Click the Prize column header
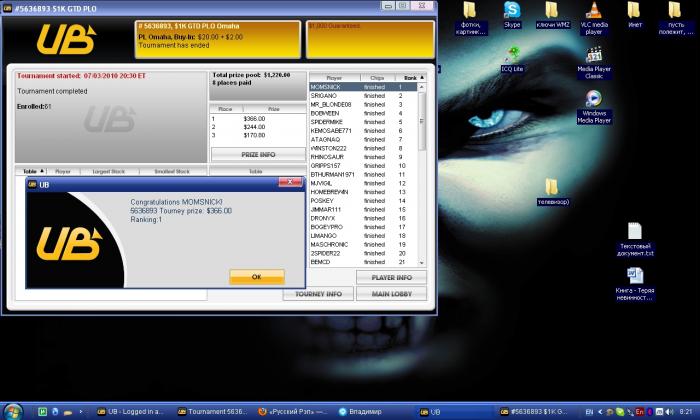700x420 pixels. click(x=274, y=109)
